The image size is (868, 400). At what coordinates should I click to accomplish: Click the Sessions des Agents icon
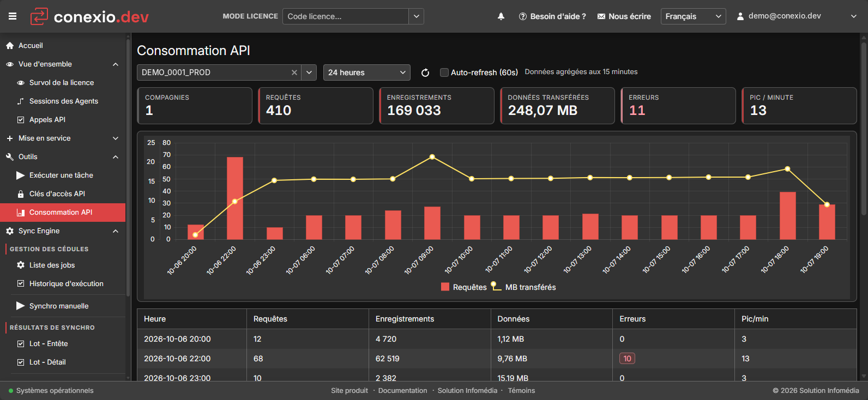click(x=21, y=101)
